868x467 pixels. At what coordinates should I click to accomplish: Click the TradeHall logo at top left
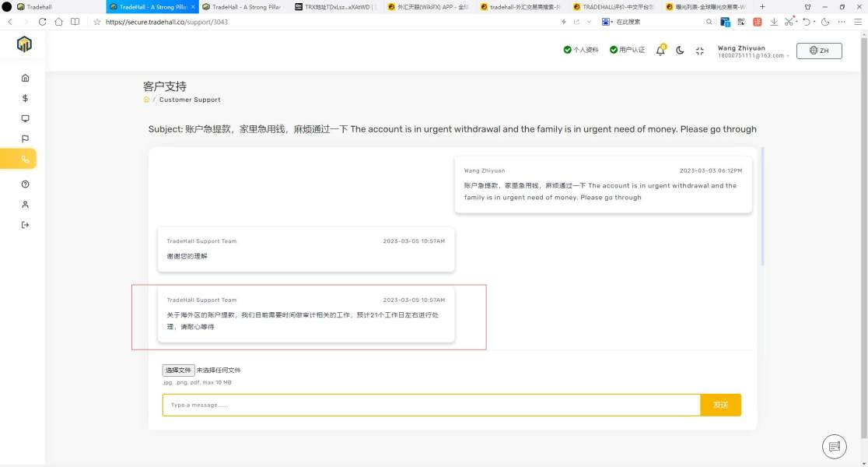point(24,44)
